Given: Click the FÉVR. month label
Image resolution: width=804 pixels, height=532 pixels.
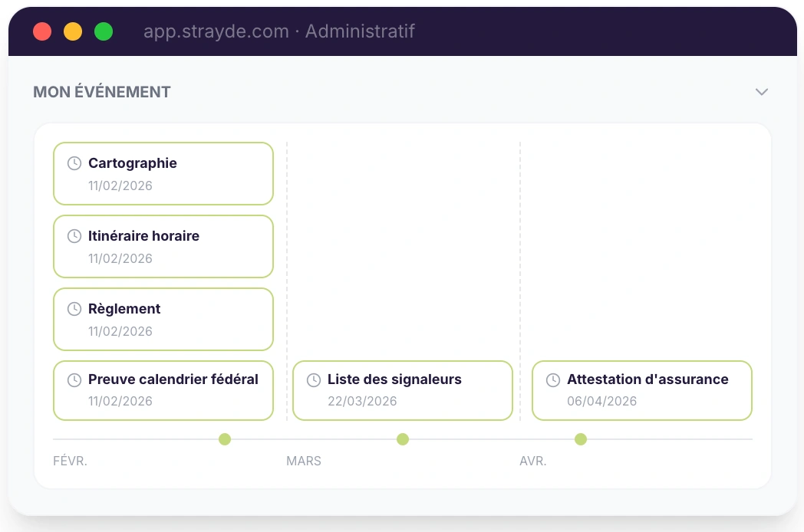Looking at the screenshot, I should [70, 461].
